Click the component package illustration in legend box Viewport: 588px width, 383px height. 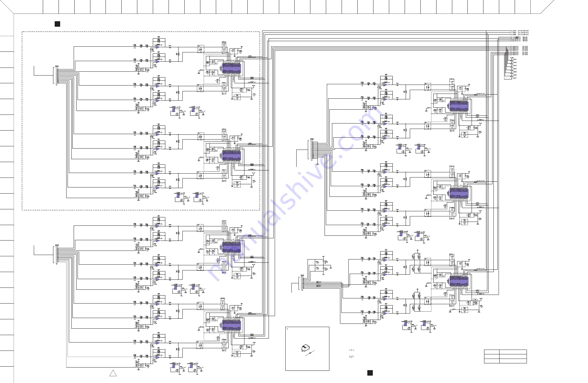coord(305,349)
